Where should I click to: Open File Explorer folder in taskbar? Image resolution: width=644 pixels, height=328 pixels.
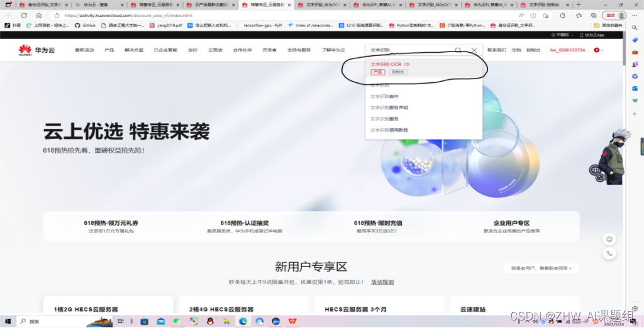click(226, 322)
